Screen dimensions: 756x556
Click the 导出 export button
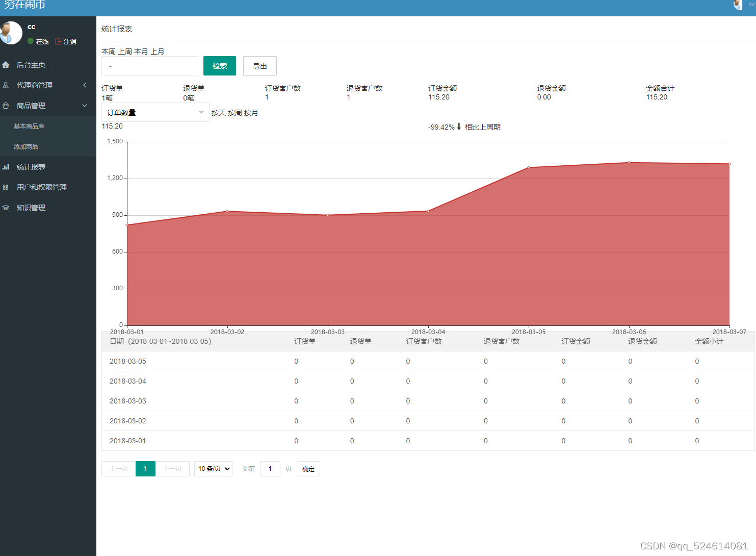pos(260,66)
